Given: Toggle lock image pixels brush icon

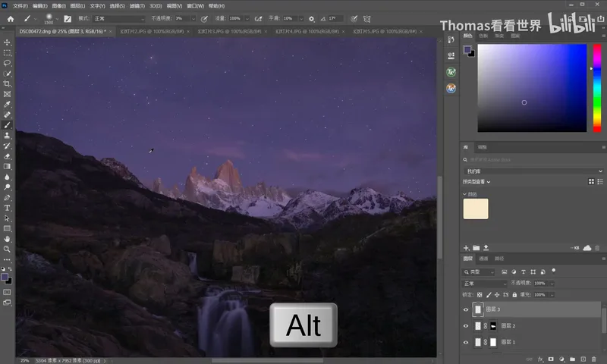Looking at the screenshot, I should [489, 295].
